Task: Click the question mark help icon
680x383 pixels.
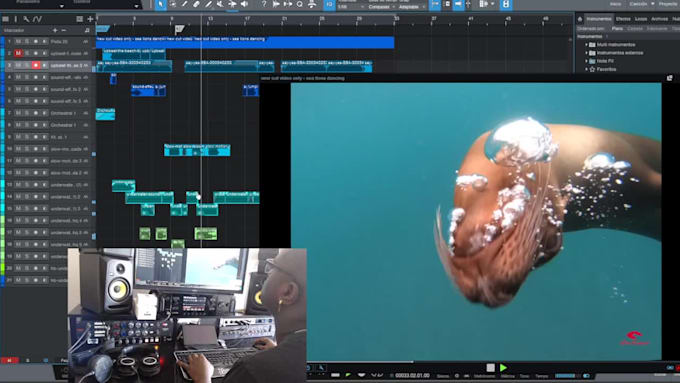Action: pyautogui.click(x=264, y=4)
